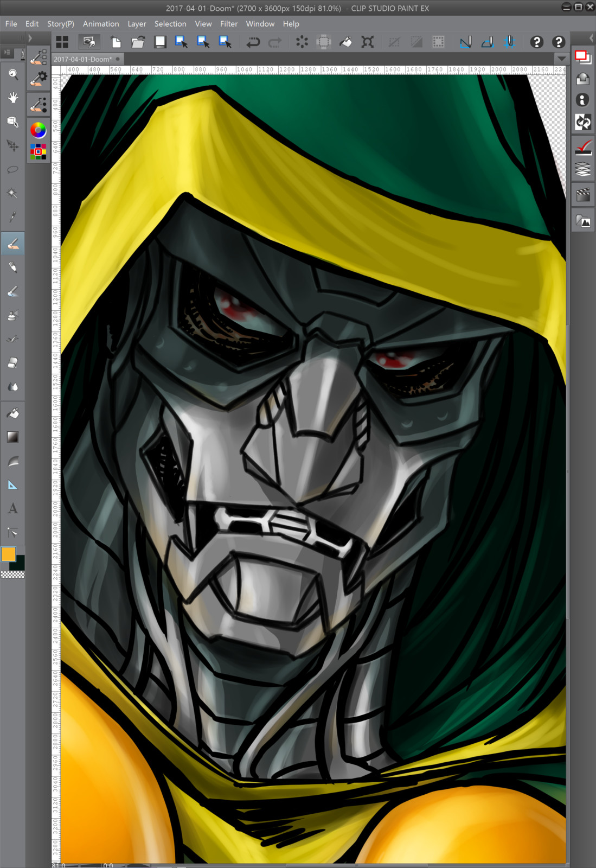Toggle snap to special ruler

point(488,42)
